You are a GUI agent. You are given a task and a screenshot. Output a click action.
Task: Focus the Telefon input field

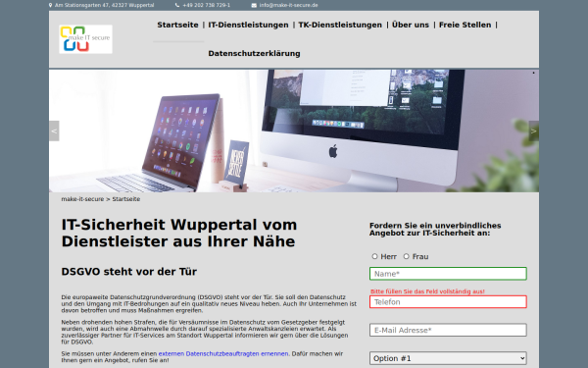tap(448, 302)
